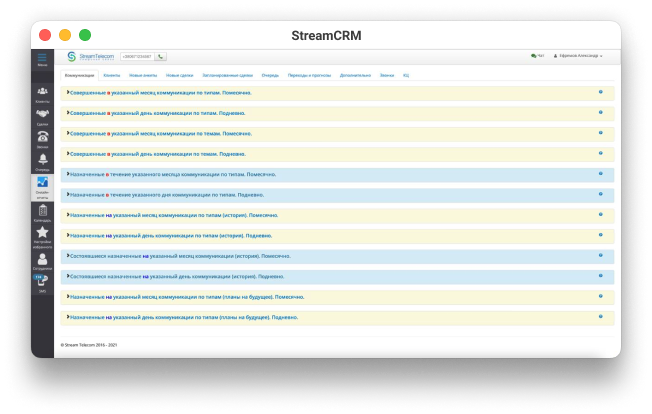Image resolution: width=652 pixels, height=414 pixels.
Task: Open the user account dropdown in header
Action: [578, 56]
